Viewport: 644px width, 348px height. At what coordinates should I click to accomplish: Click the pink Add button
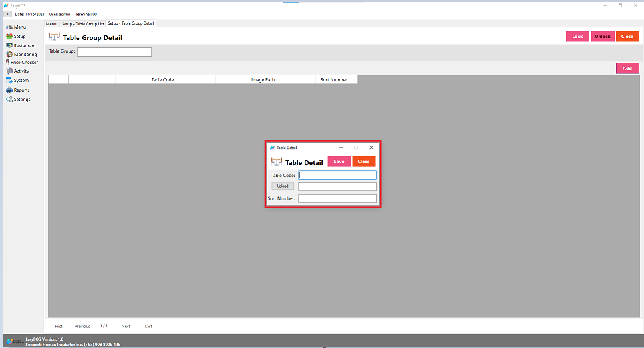click(627, 68)
